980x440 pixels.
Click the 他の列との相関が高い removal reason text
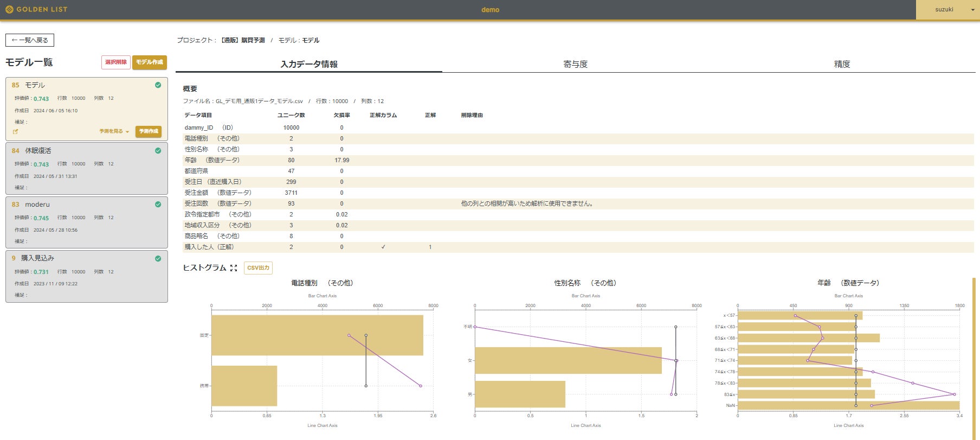528,203
